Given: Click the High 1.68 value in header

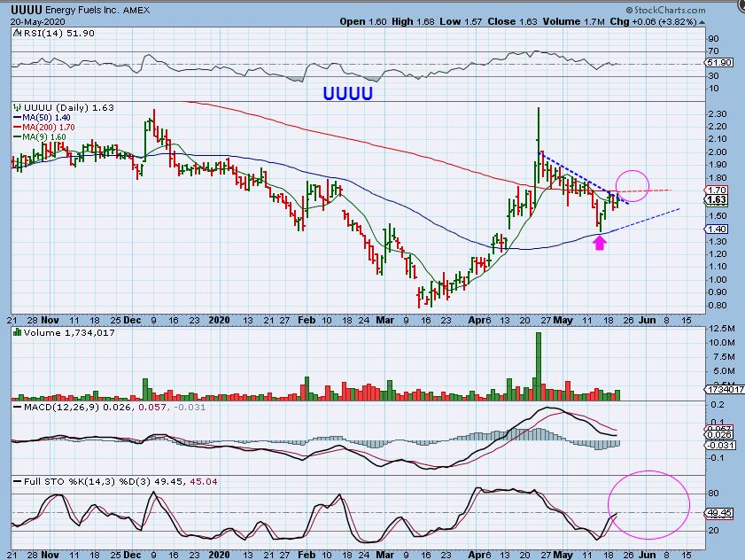Looking at the screenshot, I should click(x=414, y=22).
